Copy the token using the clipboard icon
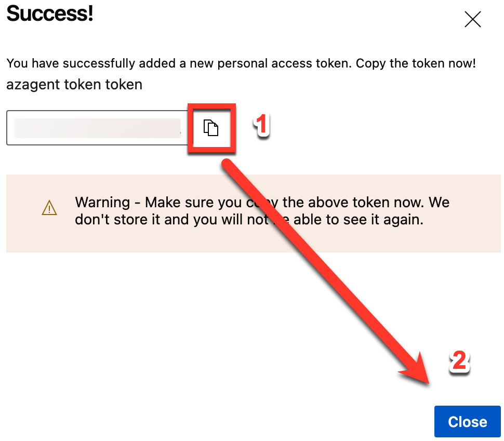 211,128
